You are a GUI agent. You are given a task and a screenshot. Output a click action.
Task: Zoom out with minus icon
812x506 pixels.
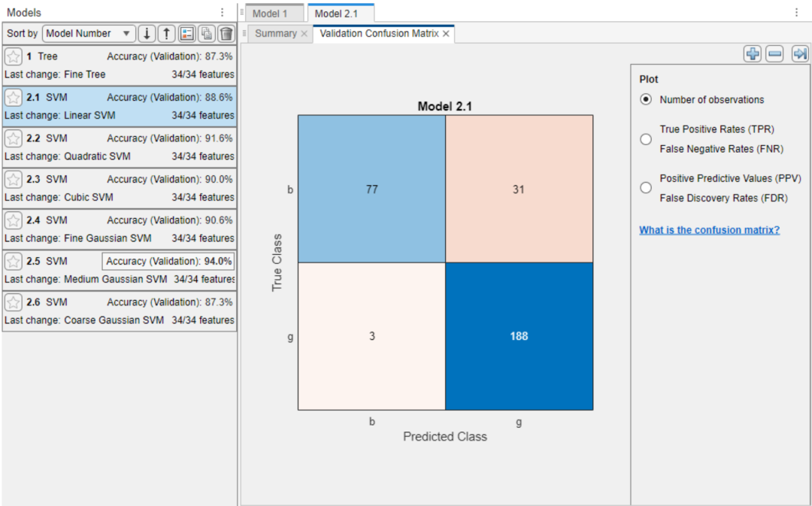point(774,53)
